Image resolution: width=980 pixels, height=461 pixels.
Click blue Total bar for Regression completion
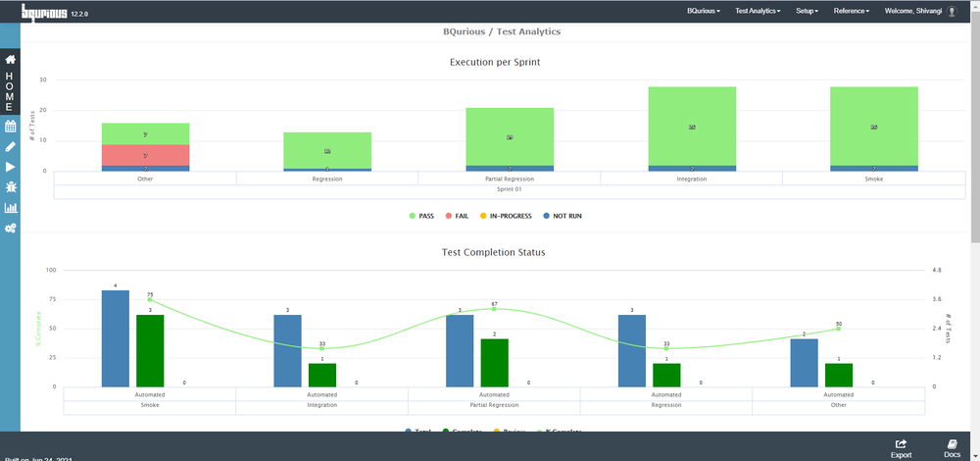click(632, 351)
